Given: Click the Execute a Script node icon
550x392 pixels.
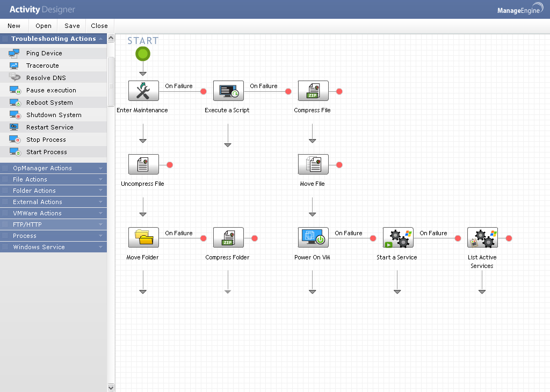Looking at the screenshot, I should [x=228, y=91].
